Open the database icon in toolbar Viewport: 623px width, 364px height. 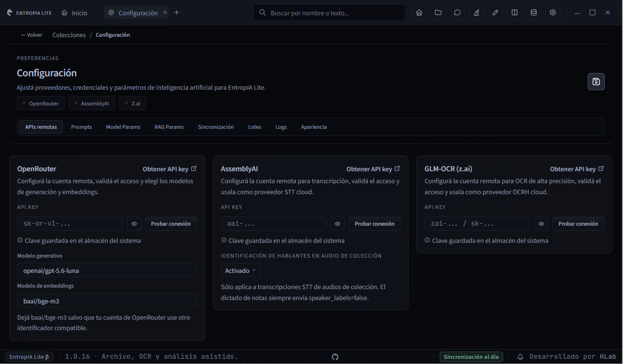(534, 13)
